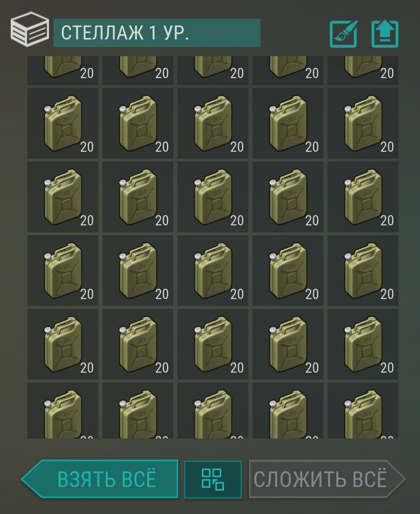Tap the СЛОЖИТЬ ВСЁ button
420x514 pixels.
pyautogui.click(x=327, y=479)
